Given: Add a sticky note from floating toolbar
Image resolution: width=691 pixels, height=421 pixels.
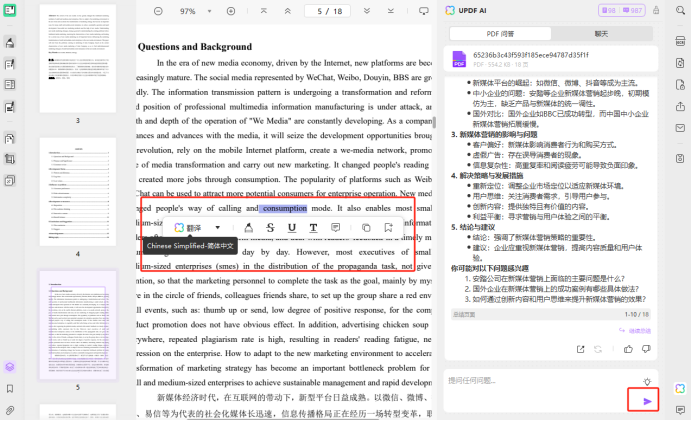Looking at the screenshot, I should [x=335, y=227].
